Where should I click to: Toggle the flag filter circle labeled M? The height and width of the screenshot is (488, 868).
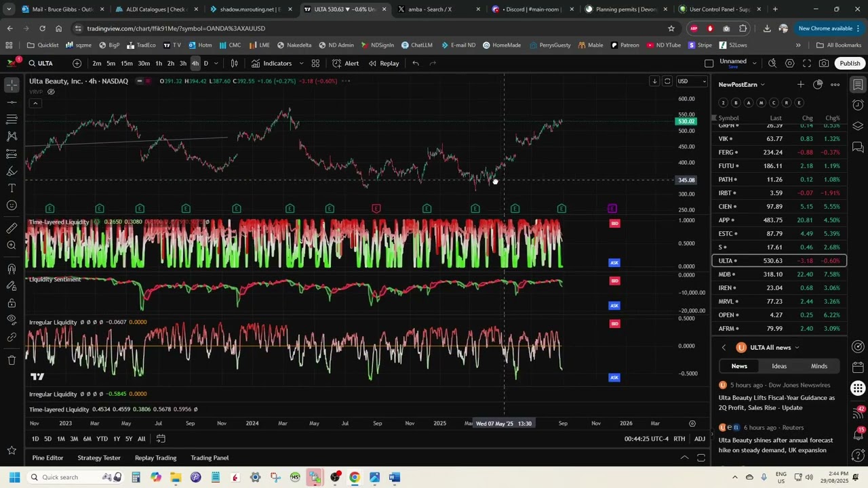point(761,103)
